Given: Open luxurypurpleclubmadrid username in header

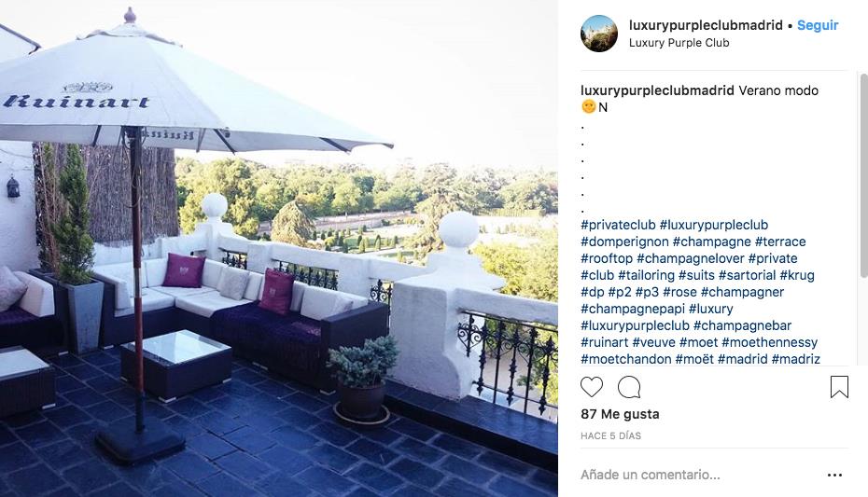Looking at the screenshot, I should point(706,25).
